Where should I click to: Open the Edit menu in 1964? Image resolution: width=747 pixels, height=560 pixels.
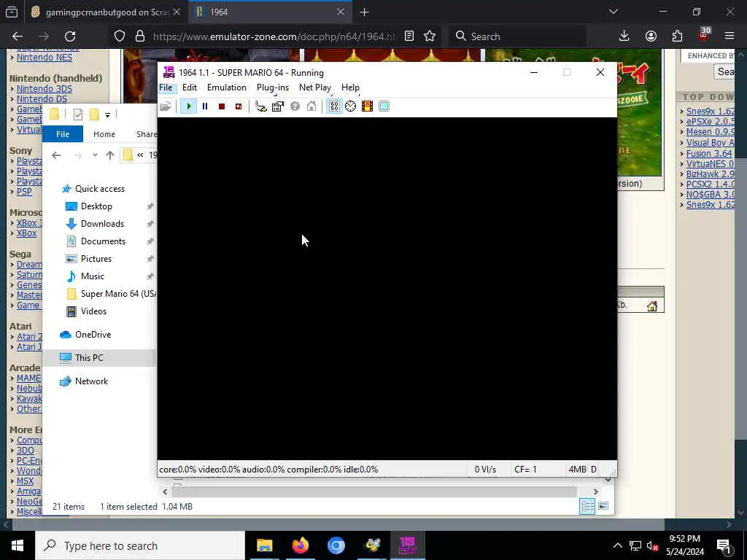click(x=190, y=87)
